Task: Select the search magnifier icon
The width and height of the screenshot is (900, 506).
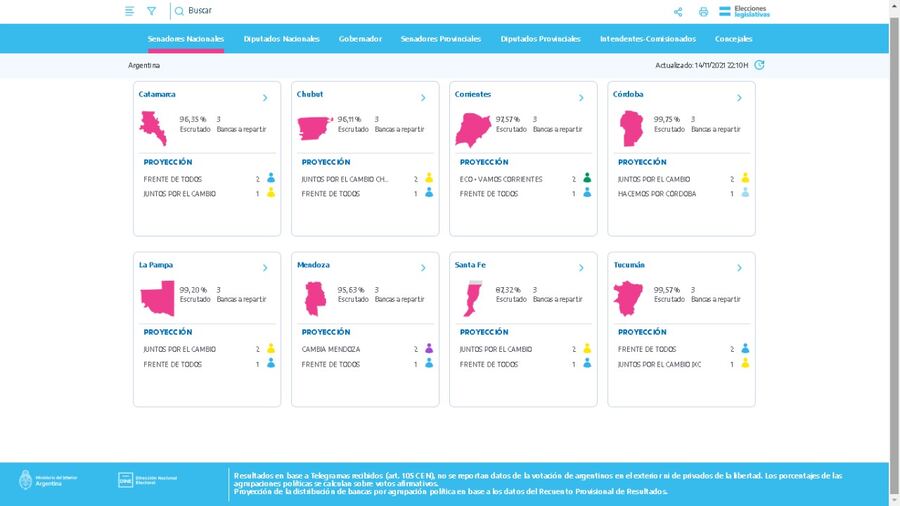Action: (179, 11)
